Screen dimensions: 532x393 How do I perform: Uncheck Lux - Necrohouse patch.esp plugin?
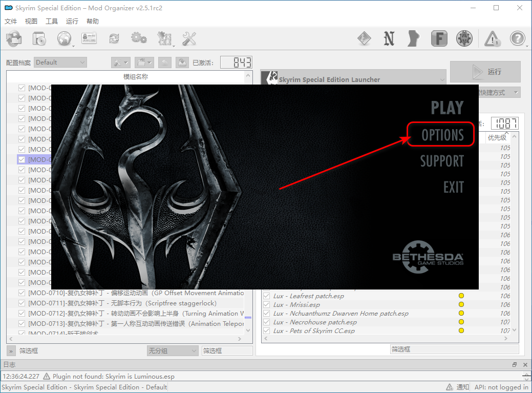[x=266, y=322]
